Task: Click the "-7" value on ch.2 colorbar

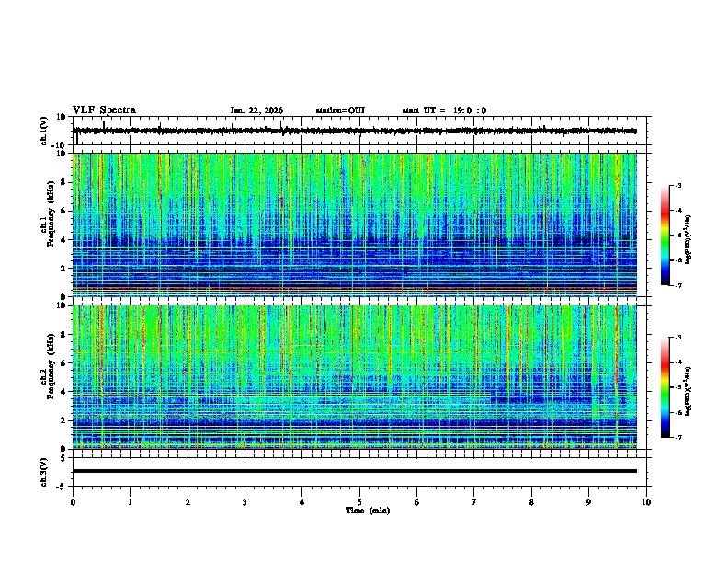Action: [x=677, y=438]
